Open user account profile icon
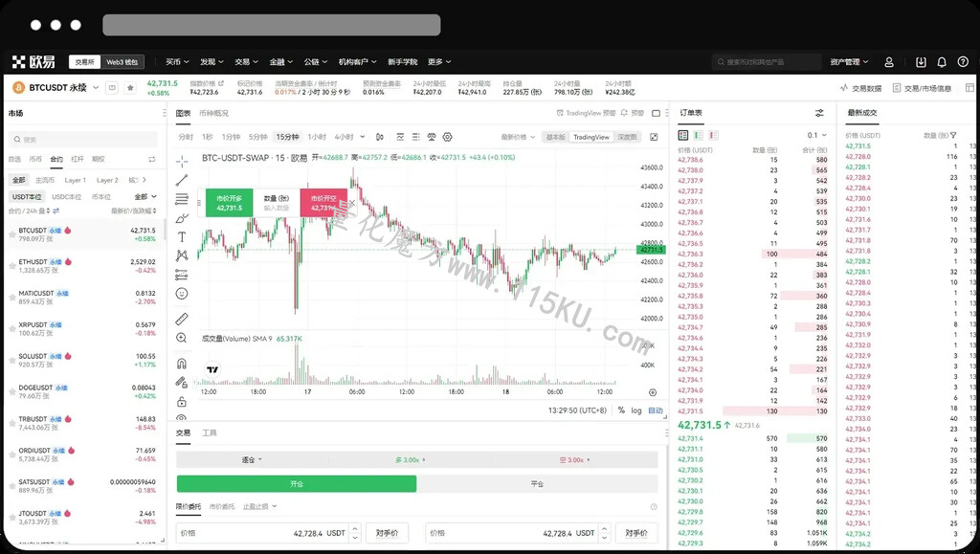 (x=889, y=62)
